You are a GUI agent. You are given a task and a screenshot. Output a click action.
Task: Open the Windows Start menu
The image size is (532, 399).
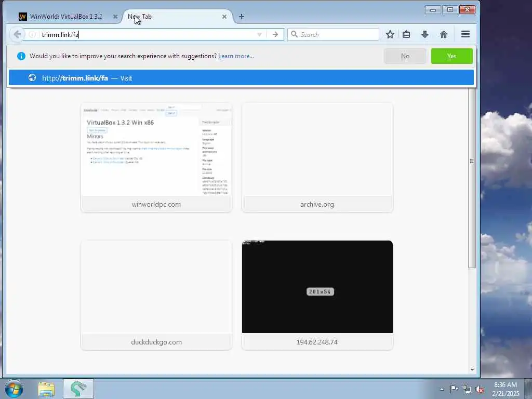click(14, 389)
